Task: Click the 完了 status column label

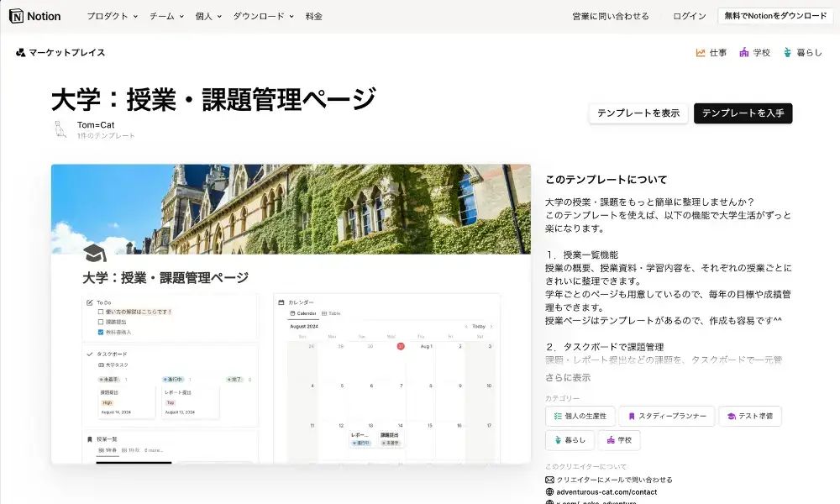Action: 234,379
